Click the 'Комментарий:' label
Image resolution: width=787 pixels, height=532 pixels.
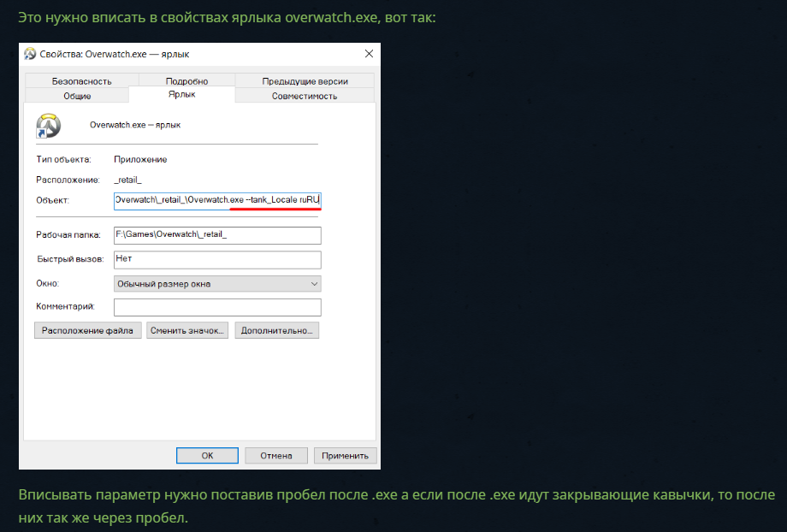point(65,307)
